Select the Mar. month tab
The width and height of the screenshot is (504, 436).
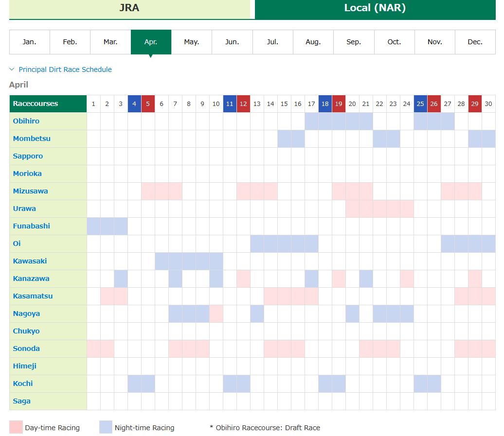tap(110, 42)
